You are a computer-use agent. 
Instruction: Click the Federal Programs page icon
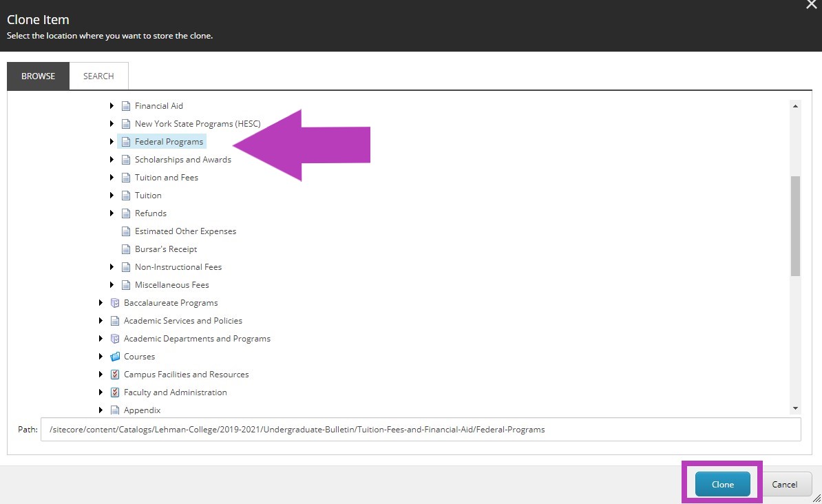[x=126, y=142]
